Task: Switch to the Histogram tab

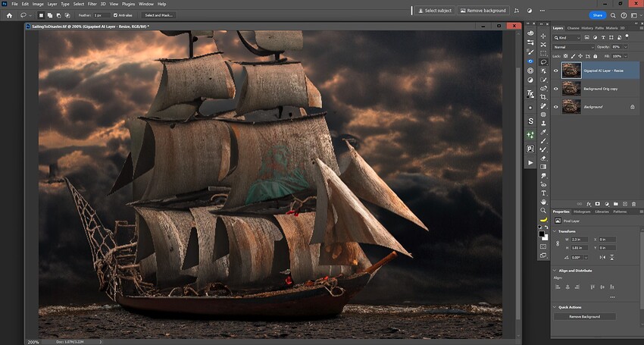Action: pos(582,212)
